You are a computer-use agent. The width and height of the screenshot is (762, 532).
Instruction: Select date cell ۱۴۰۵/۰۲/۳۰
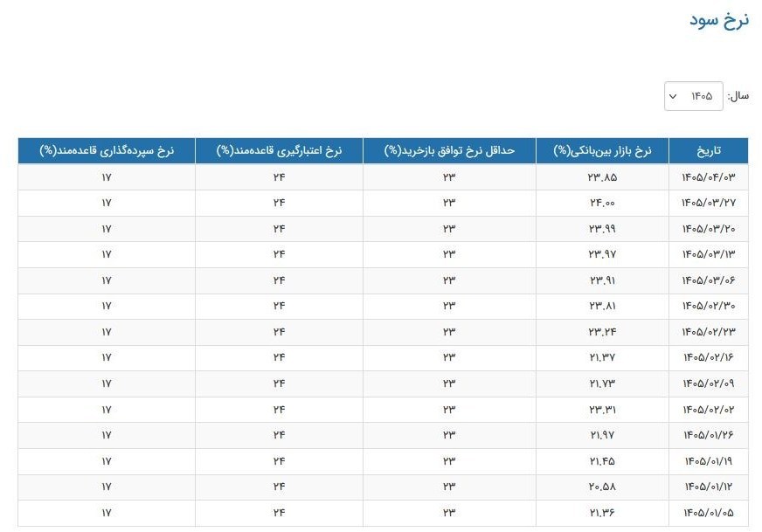pyautogui.click(x=708, y=306)
